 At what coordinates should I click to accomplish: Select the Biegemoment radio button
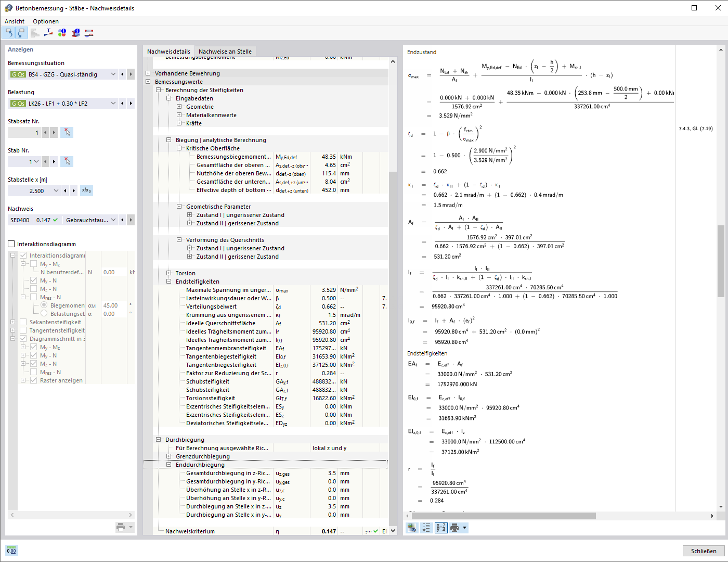(x=44, y=305)
